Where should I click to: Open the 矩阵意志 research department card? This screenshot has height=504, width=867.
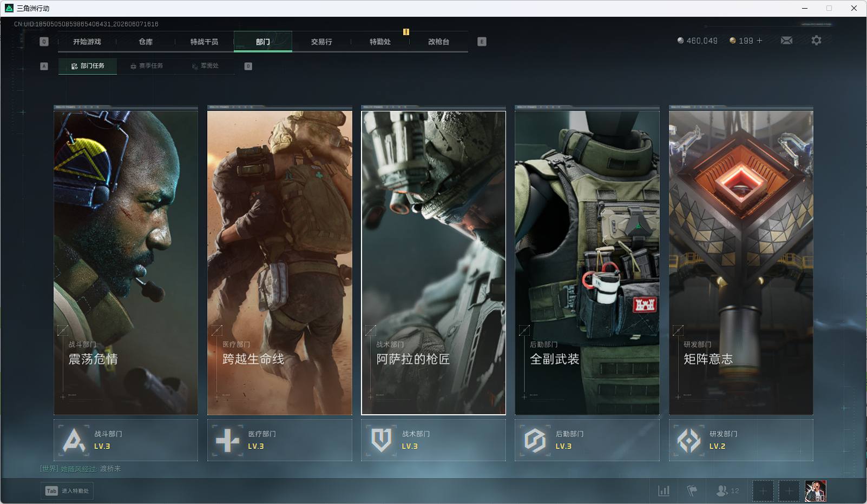(x=741, y=263)
